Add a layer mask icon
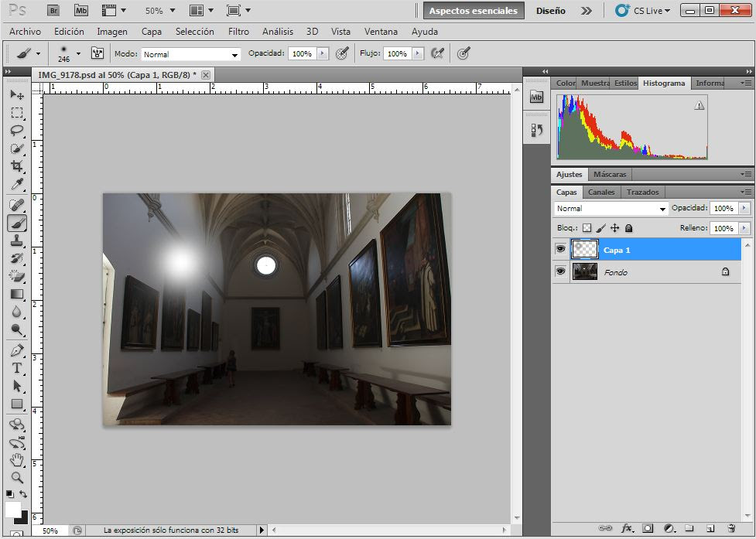 (x=648, y=528)
